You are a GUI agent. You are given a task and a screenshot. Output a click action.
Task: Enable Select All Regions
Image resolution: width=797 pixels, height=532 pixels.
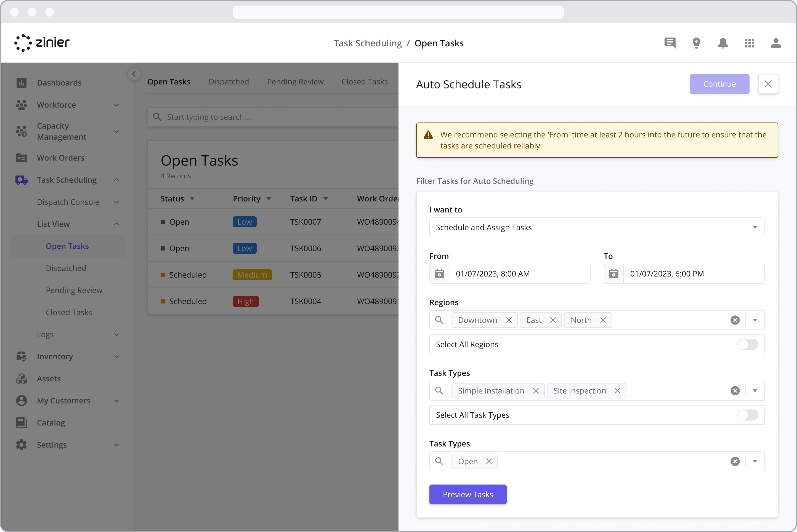[x=748, y=344]
